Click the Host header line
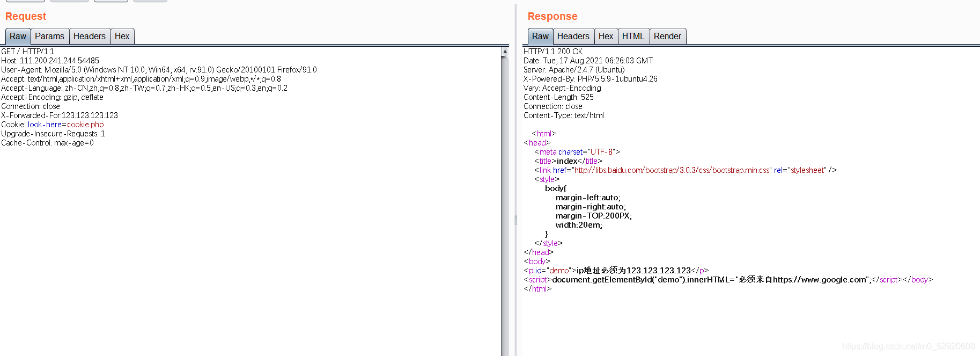Screen dimensions: 980x356 (50, 61)
